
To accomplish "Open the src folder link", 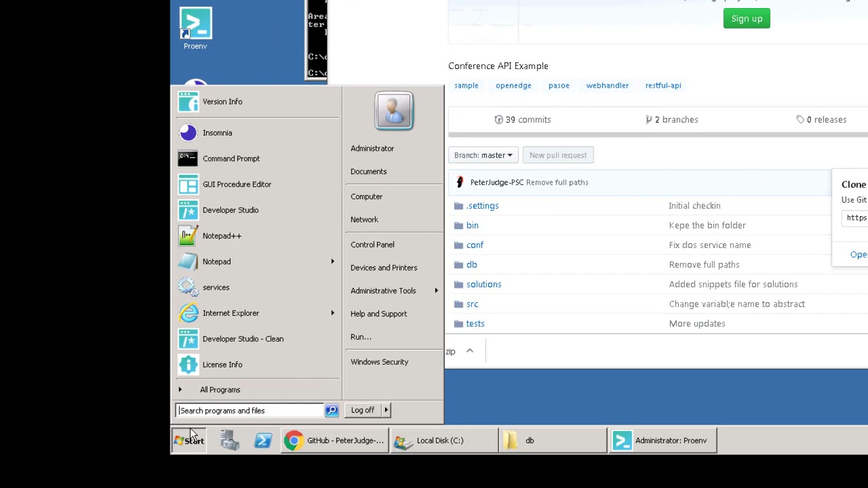I will click(473, 304).
